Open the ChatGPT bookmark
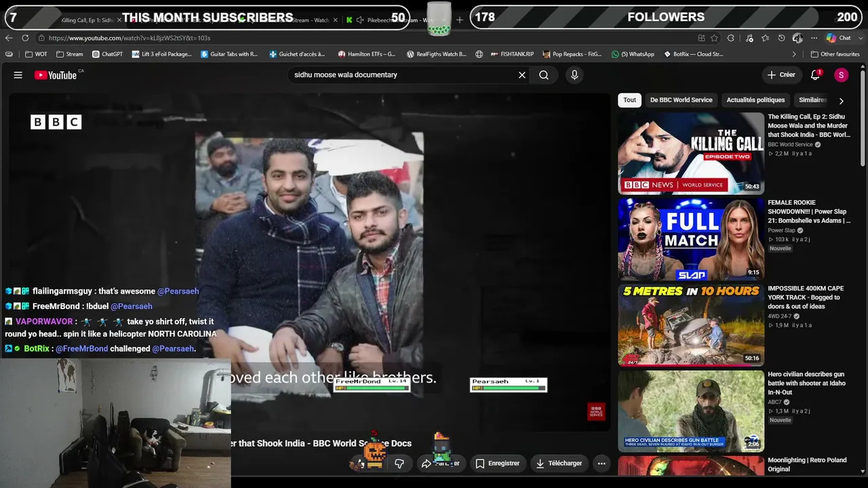868x488 pixels. (108, 54)
